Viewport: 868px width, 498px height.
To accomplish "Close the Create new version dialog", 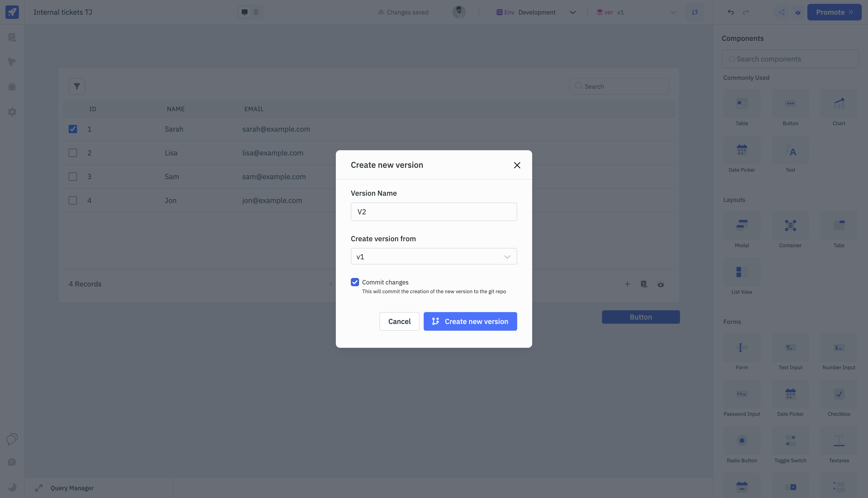I will click(517, 165).
